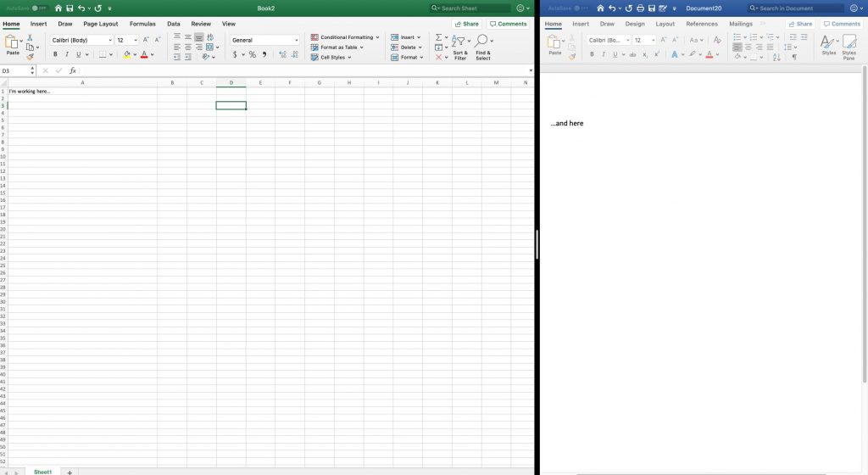Toggle Italic in Excel ribbon
Image resolution: width=868 pixels, height=475 pixels.
coord(67,54)
